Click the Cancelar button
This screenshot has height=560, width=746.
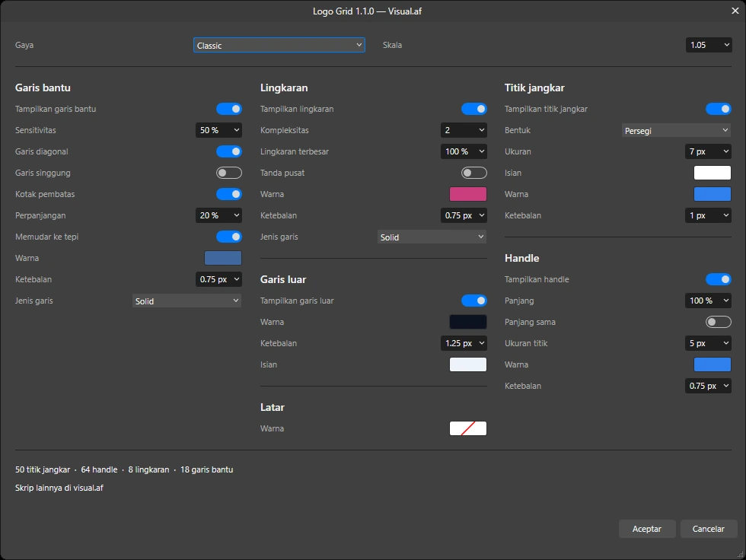pos(709,529)
